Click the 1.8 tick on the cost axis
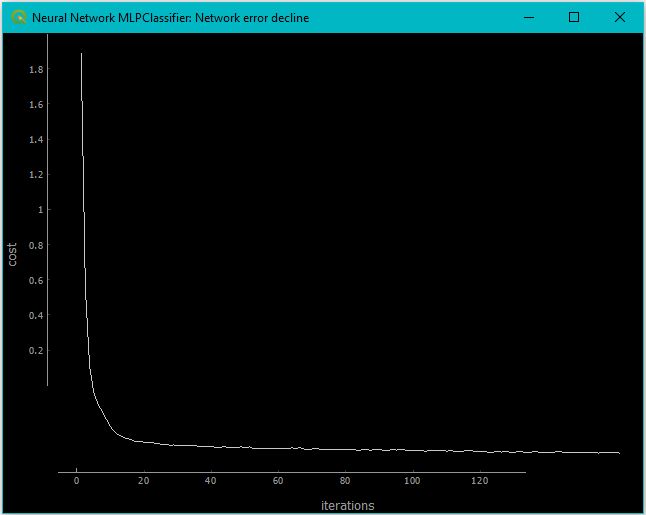This screenshot has width=646, height=515. [x=36, y=69]
